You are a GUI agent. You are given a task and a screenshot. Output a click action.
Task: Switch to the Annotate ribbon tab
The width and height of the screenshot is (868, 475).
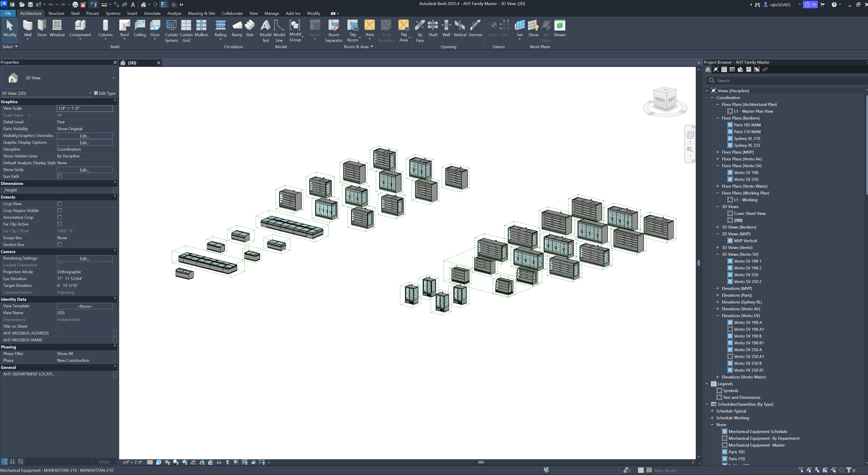(152, 13)
